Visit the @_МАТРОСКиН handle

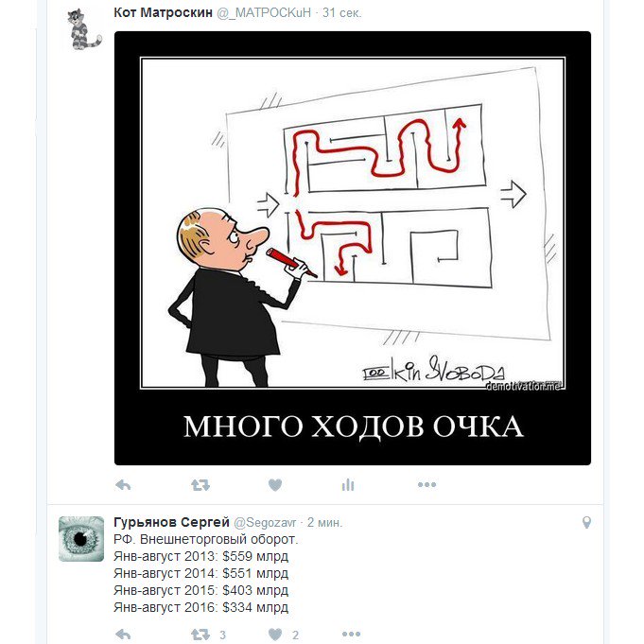[264, 13]
